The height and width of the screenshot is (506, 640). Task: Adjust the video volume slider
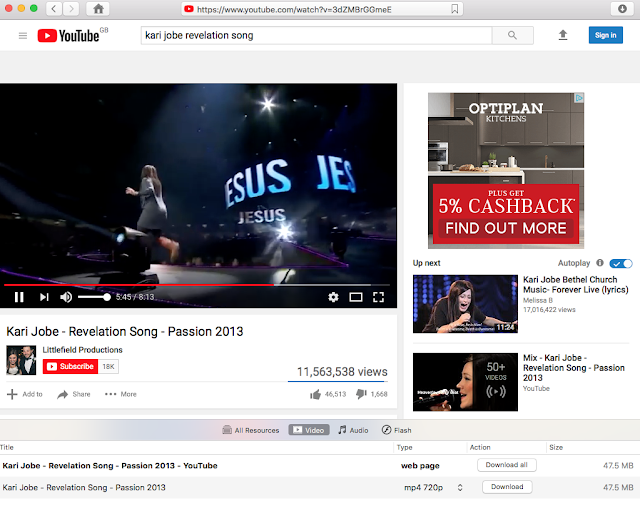pyautogui.click(x=94, y=297)
